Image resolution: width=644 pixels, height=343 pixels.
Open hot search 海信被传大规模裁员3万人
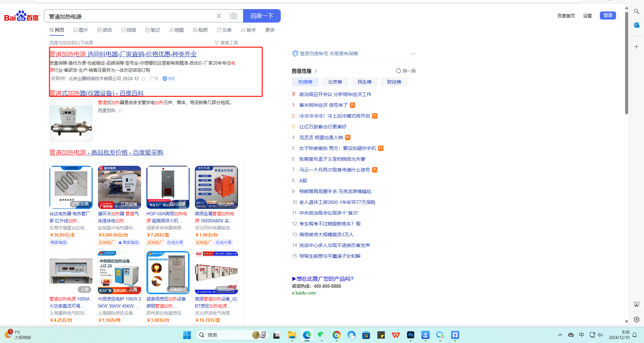(327, 235)
